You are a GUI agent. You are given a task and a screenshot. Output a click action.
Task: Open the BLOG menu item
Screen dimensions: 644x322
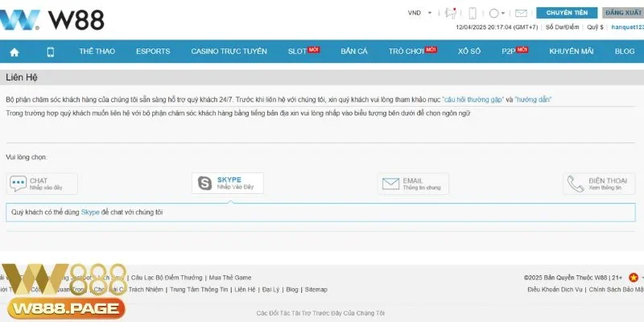(625, 52)
